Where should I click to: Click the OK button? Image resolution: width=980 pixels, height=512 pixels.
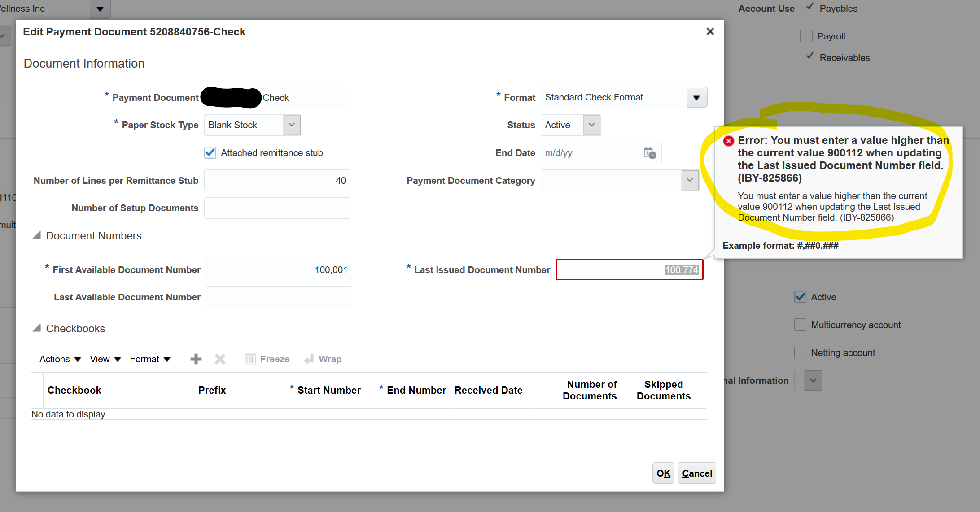coord(663,473)
